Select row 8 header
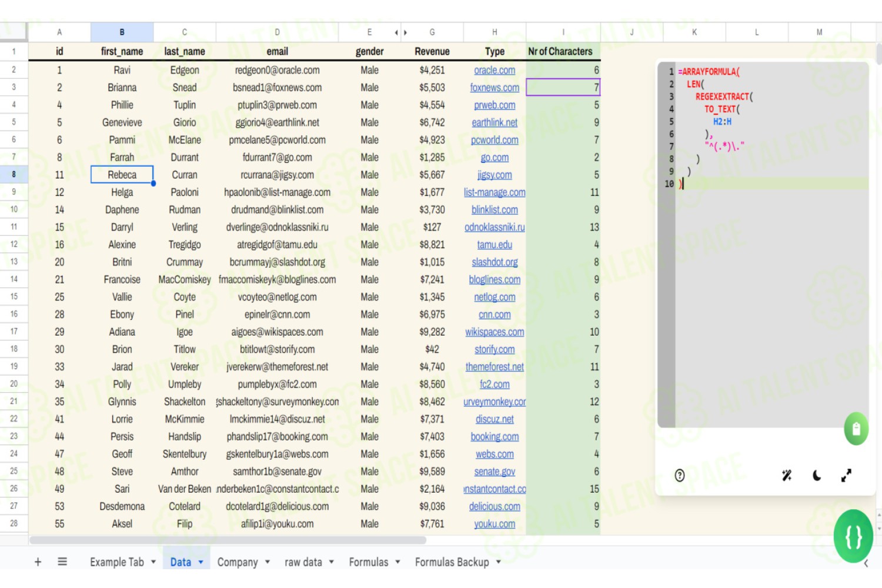This screenshot has height=588, width=882. [x=14, y=175]
